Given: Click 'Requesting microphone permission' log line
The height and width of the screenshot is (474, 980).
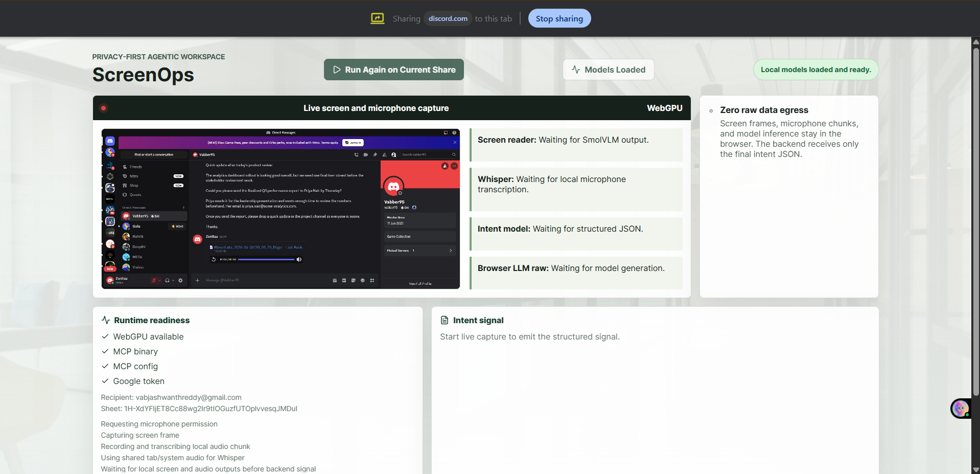Looking at the screenshot, I should 159,424.
